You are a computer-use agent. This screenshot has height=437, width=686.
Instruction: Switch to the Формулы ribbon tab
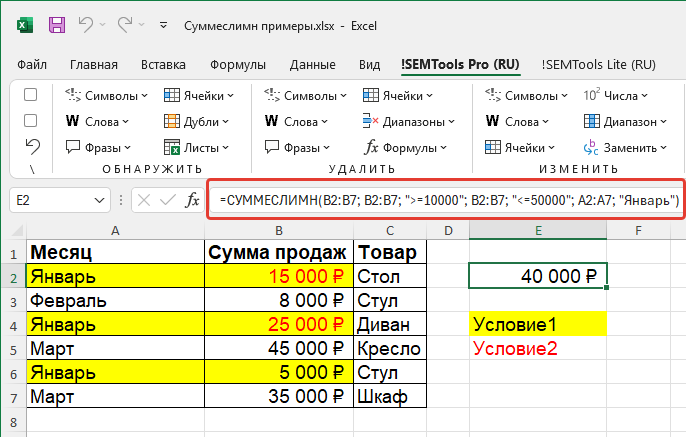click(x=238, y=65)
